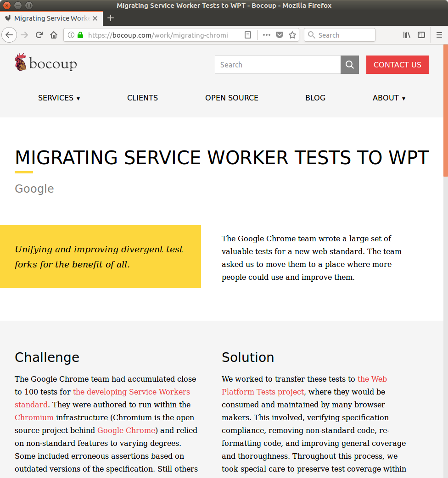The image size is (448, 478).
Task: Click the Google client subtitle
Action: click(x=34, y=189)
